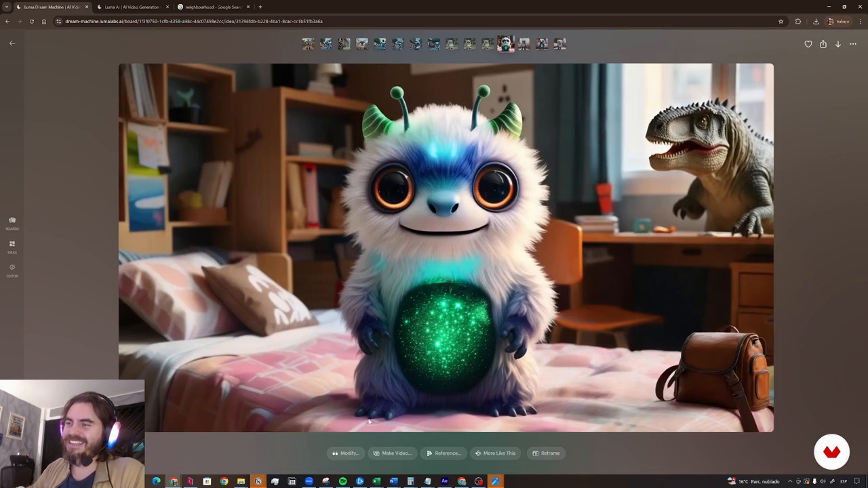Open Boards in the left sidebar
Viewport: 868px width, 488px height.
(x=12, y=223)
